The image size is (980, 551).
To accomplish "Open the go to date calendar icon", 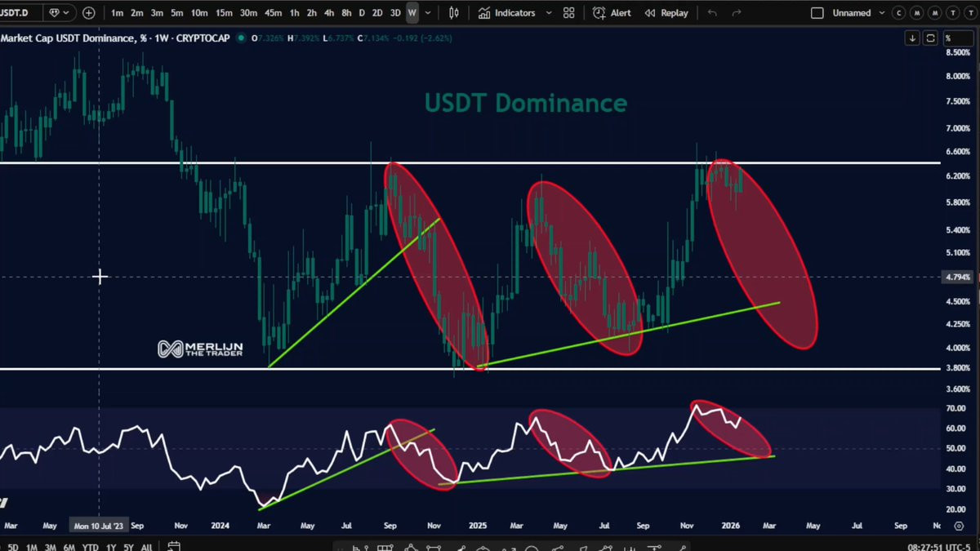I will click(174, 546).
